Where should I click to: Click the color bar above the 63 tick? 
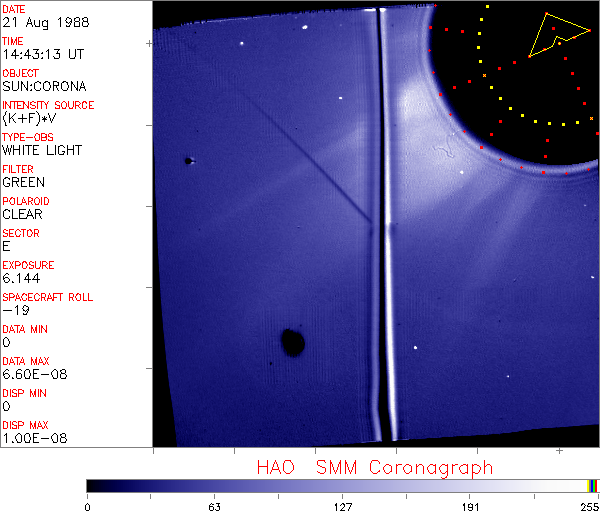coord(214,485)
